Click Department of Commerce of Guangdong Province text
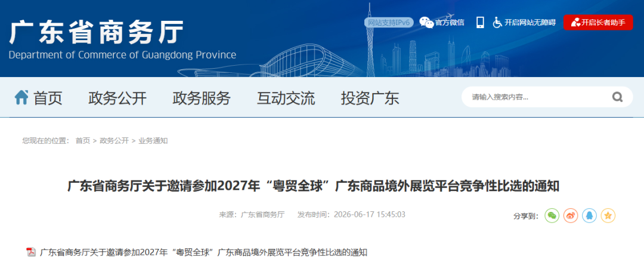This screenshot has width=644, height=277. tap(122, 55)
